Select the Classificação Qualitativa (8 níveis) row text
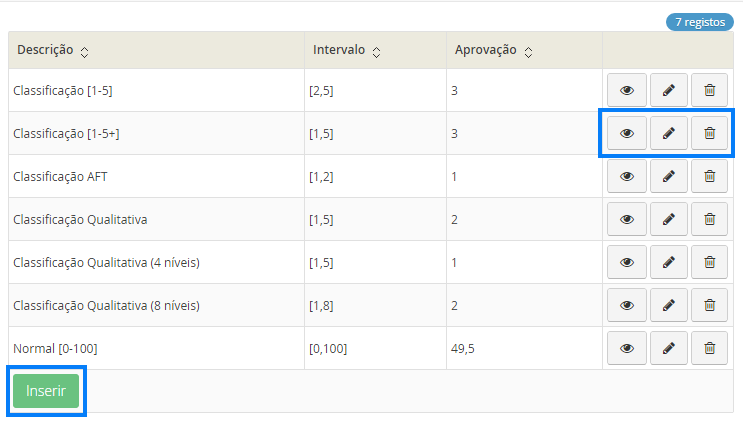The height and width of the screenshot is (430, 743). [x=106, y=305]
